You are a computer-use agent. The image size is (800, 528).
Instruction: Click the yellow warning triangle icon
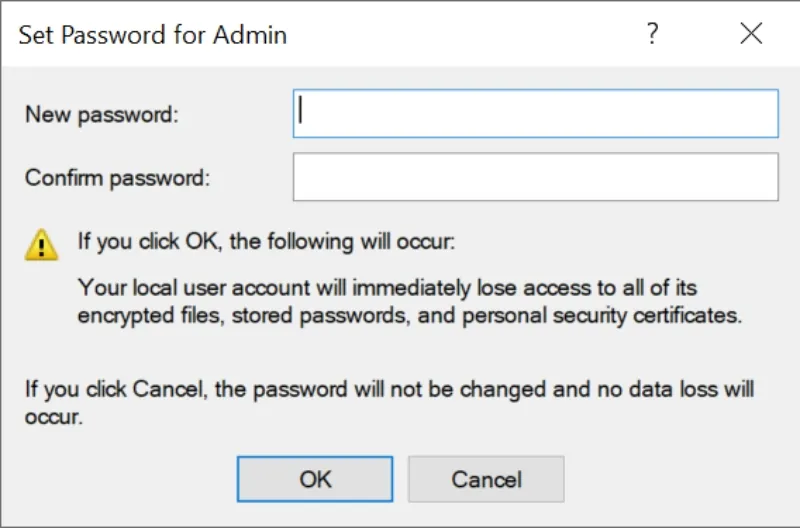point(41,243)
